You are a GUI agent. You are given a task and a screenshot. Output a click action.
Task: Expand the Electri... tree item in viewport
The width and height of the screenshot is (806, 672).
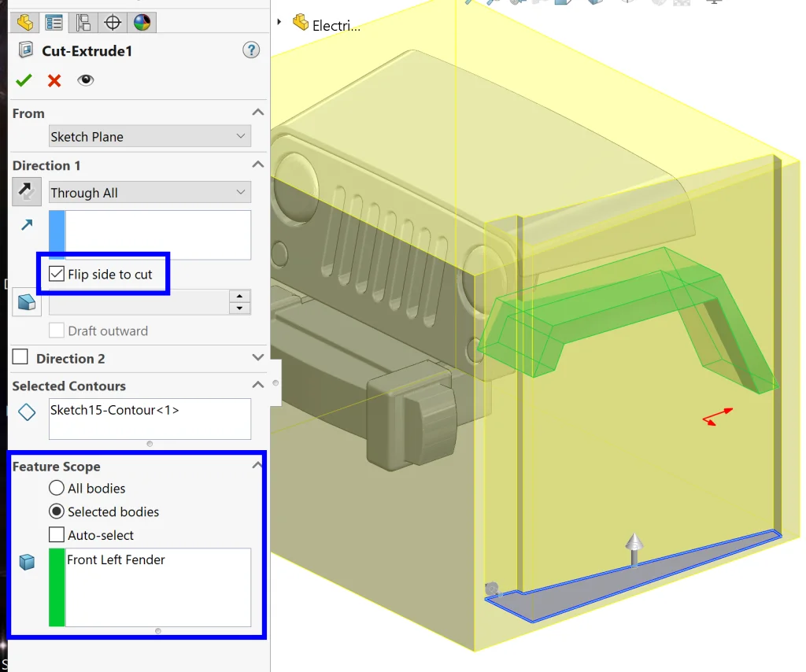pyautogui.click(x=279, y=23)
